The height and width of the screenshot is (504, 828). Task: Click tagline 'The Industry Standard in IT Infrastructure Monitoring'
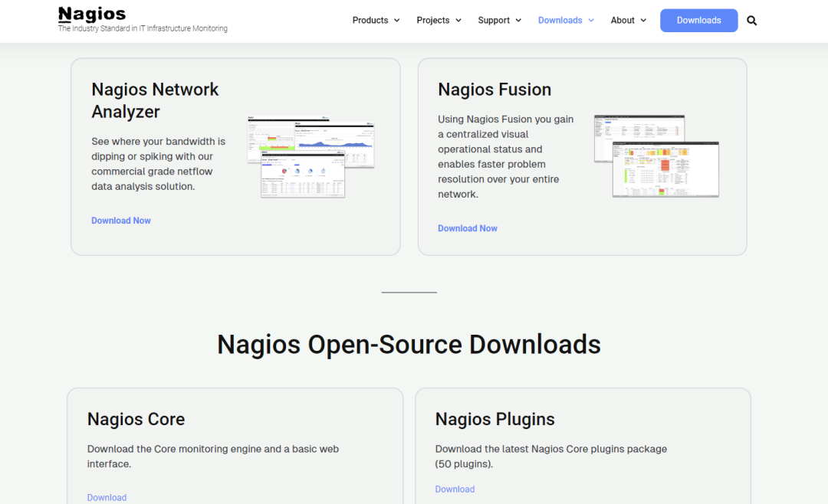click(143, 28)
